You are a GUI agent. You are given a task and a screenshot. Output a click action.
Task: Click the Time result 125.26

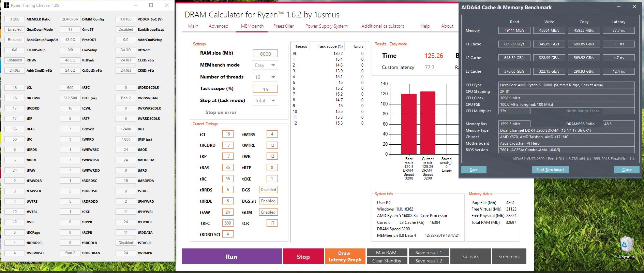(x=434, y=56)
